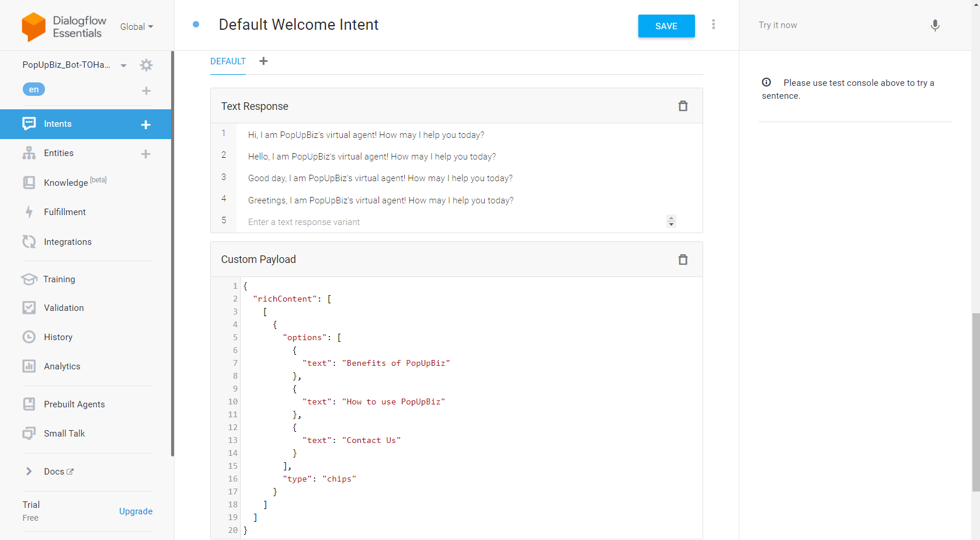
Task: Add a new response tab with plus
Action: click(x=263, y=61)
